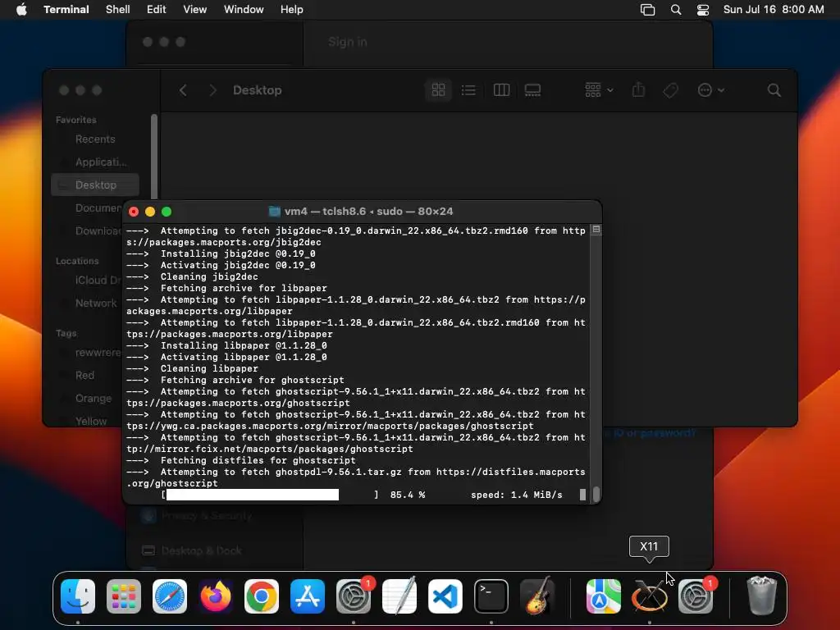Launch Visual Studio Code from the Dock
840x630 pixels.
tap(445, 596)
